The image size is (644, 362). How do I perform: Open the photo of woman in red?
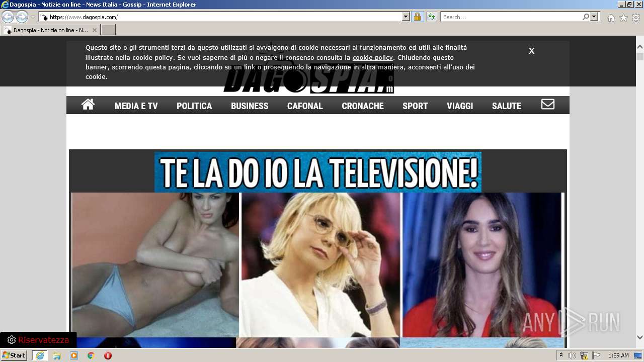(482, 265)
